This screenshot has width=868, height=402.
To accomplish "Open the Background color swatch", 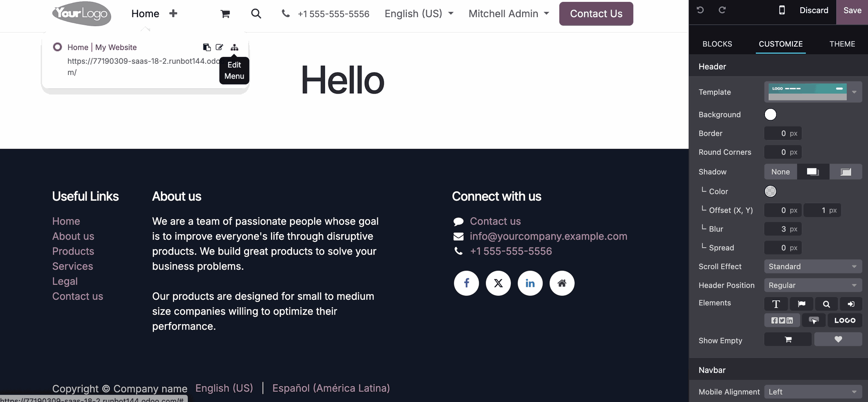I will coord(770,114).
